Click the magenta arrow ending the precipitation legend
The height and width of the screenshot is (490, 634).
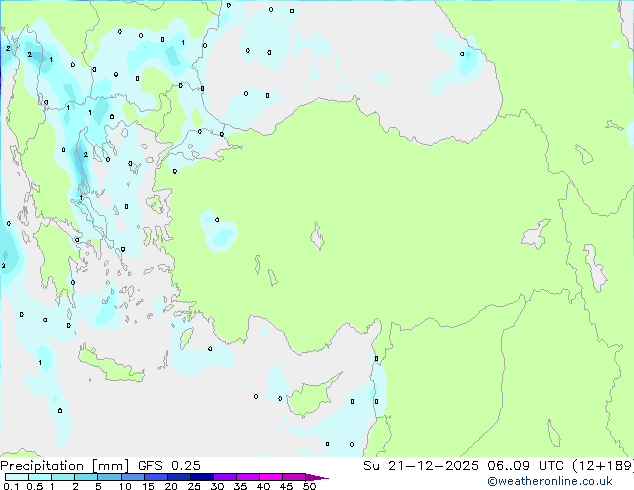[x=322, y=478]
